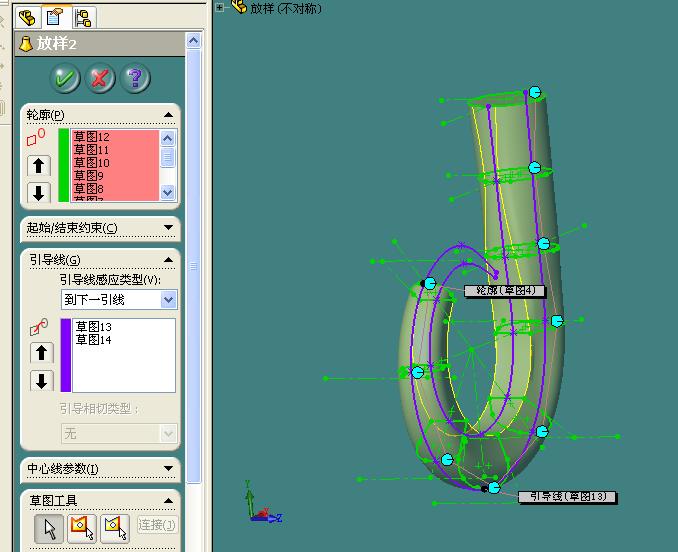Click the guide curve selection icon

(x=38, y=327)
